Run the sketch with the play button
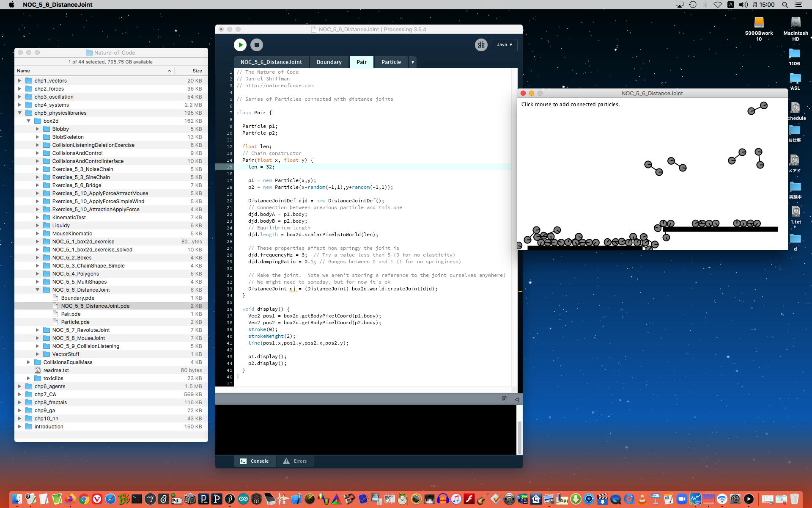 coord(240,45)
